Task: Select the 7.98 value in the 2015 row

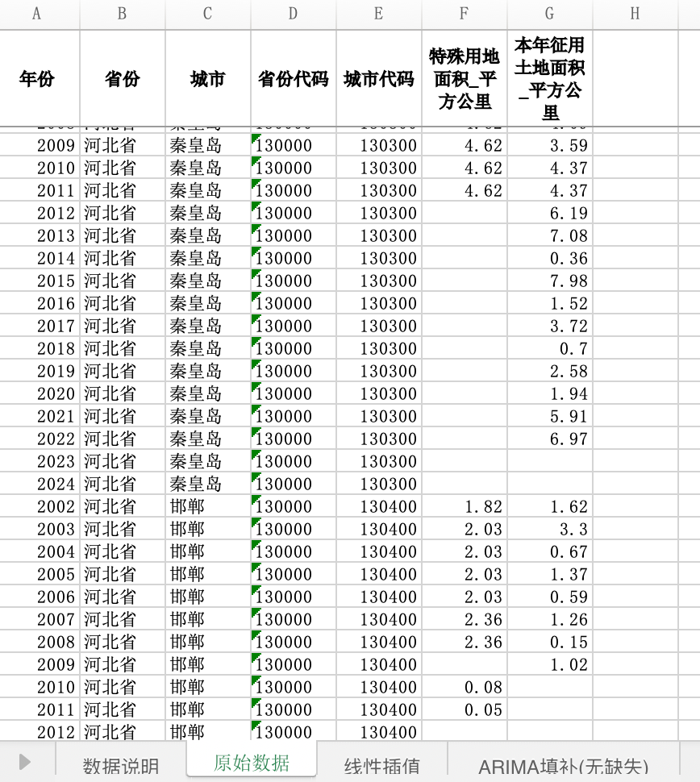Action: coord(550,281)
